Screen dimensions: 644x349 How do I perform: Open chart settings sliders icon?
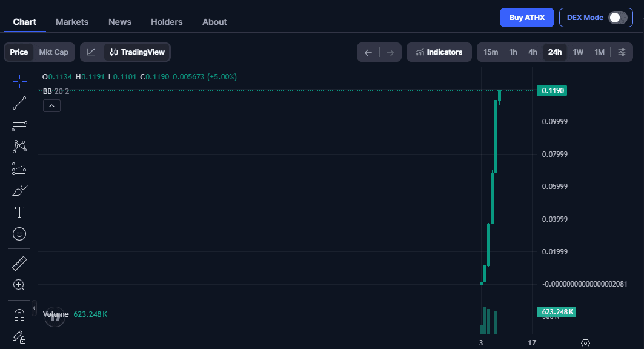pyautogui.click(x=622, y=52)
